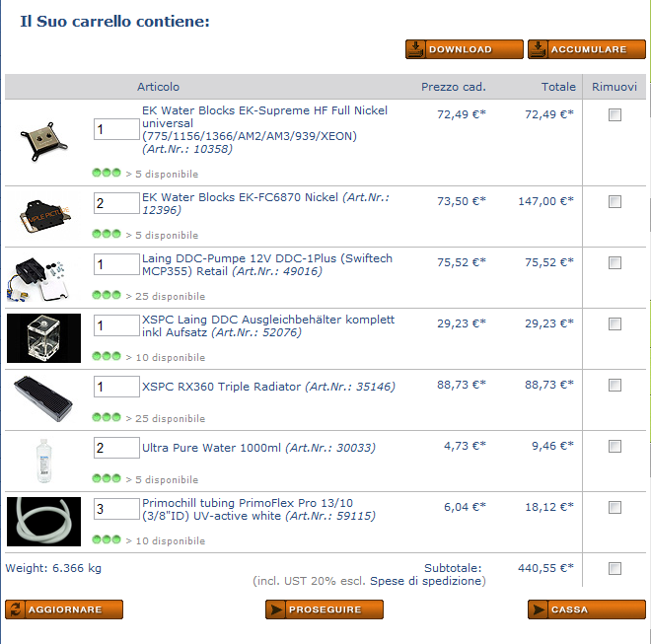651x644 pixels.
Task: Open the EK-Supreme HF water block thumbnail
Action: (43, 142)
